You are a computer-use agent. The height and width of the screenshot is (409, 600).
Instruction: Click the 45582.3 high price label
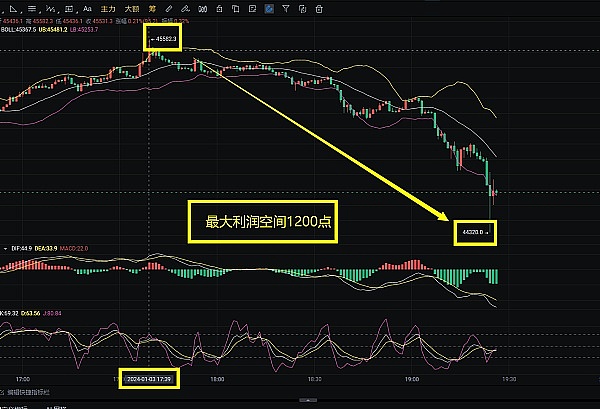(x=164, y=39)
